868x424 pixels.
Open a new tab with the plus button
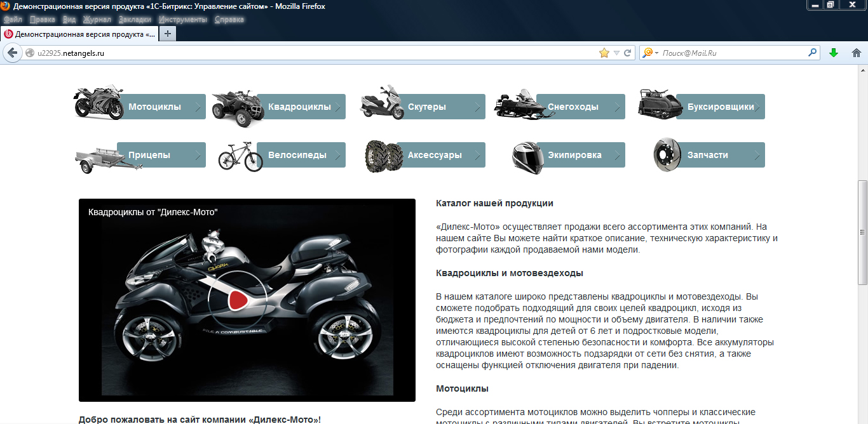pos(166,33)
